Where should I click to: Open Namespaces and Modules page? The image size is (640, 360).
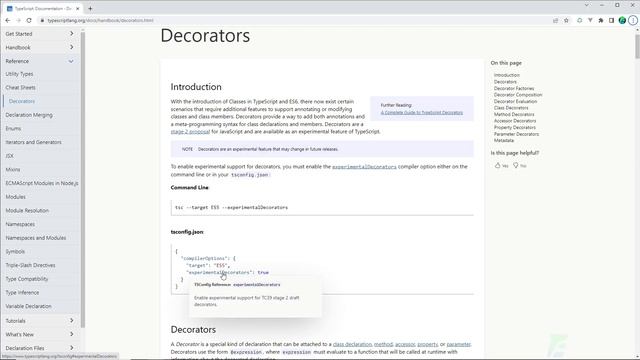click(x=36, y=238)
